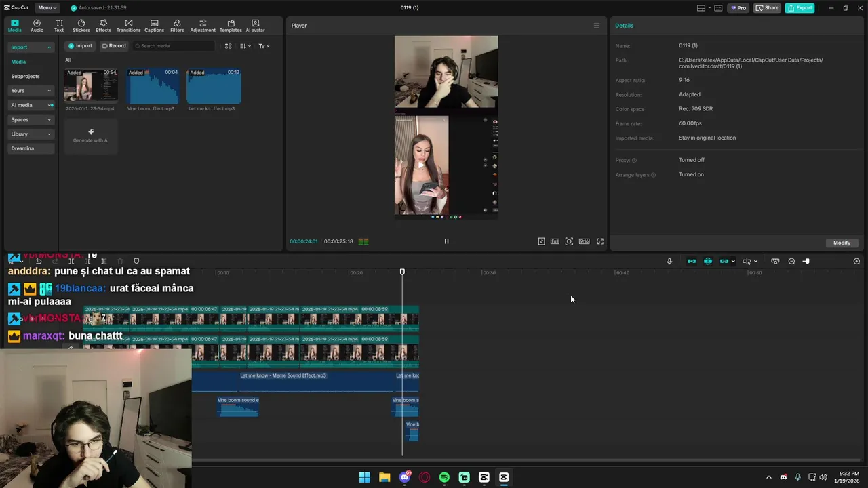Open the TikTok preview icon in player
The height and width of the screenshot is (488, 868).
pos(541,241)
